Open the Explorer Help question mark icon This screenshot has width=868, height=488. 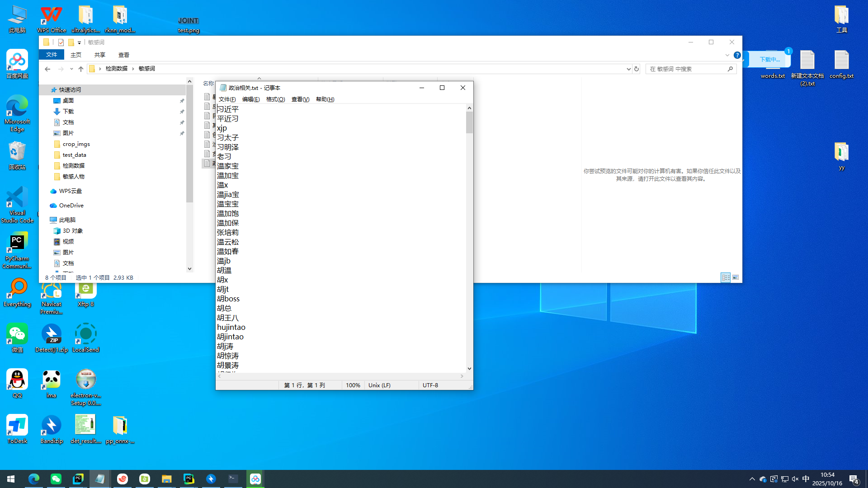[x=737, y=55]
